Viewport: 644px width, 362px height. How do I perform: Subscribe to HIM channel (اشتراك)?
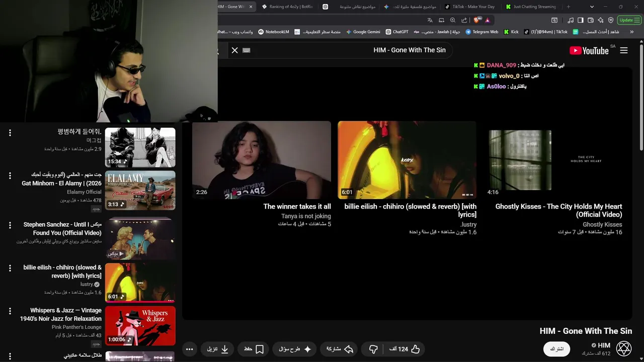click(556, 349)
